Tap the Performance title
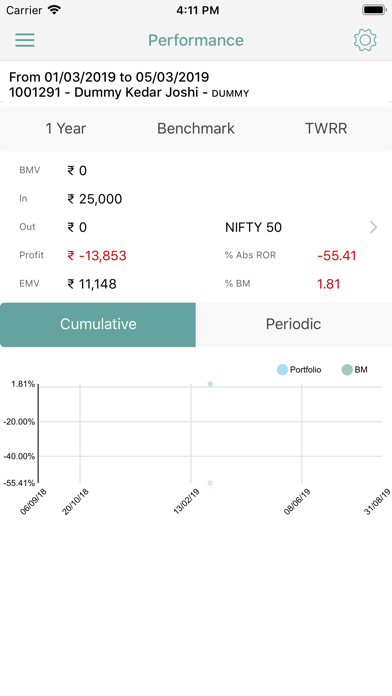The image size is (392, 696). pyautogui.click(x=196, y=40)
